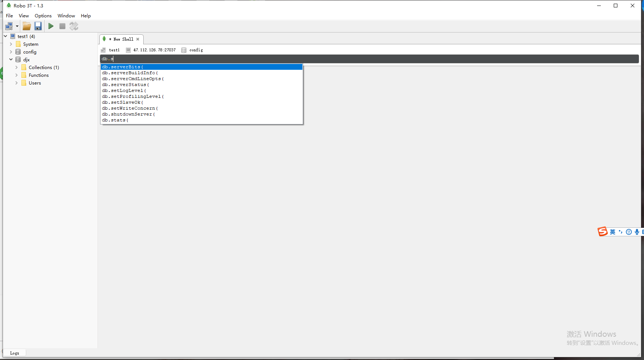This screenshot has height=360, width=644.
Task: Expand the Users folder
Action: pos(17,83)
